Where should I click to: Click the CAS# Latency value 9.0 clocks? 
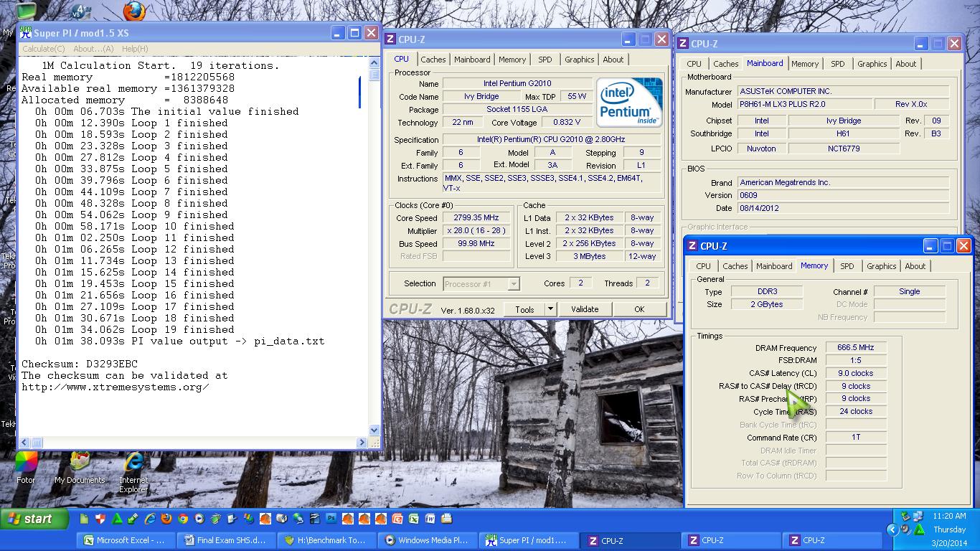click(855, 373)
